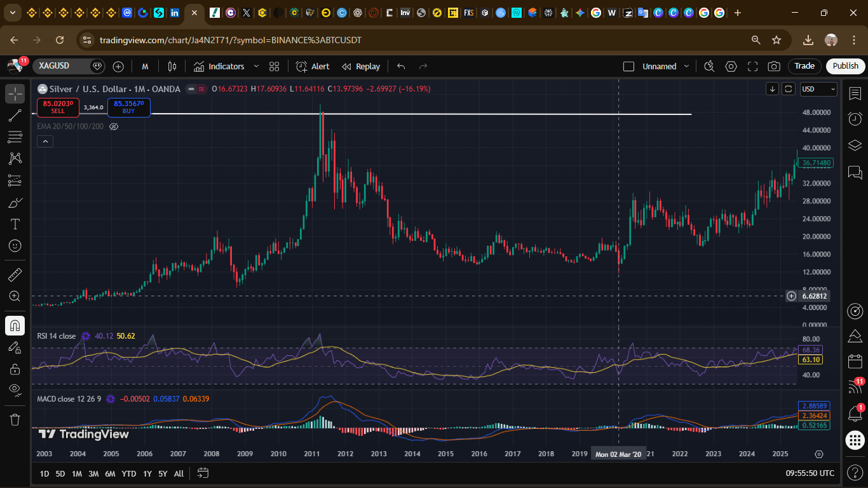Select the YTD time range

click(129, 473)
